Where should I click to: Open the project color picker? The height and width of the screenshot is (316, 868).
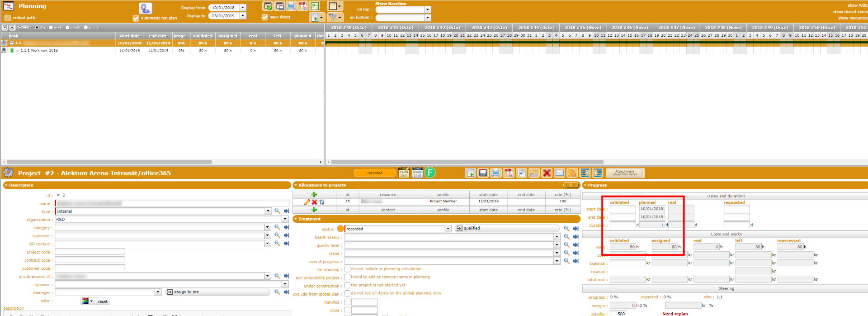(87, 302)
